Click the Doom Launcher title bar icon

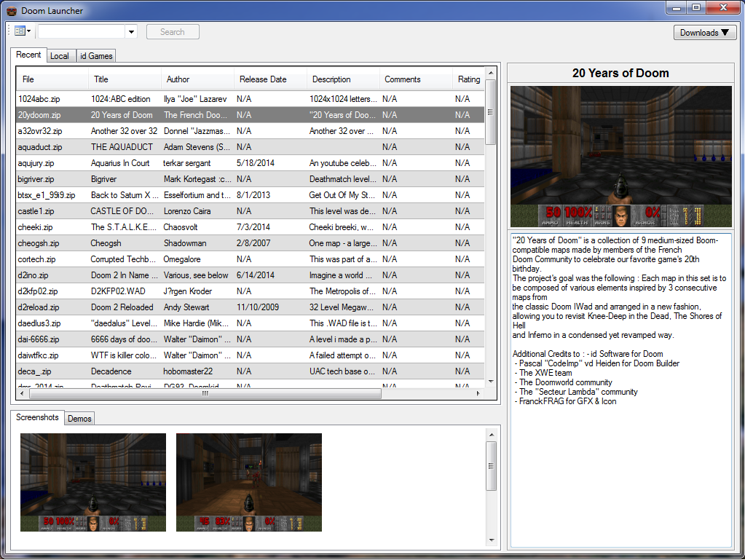(12, 10)
